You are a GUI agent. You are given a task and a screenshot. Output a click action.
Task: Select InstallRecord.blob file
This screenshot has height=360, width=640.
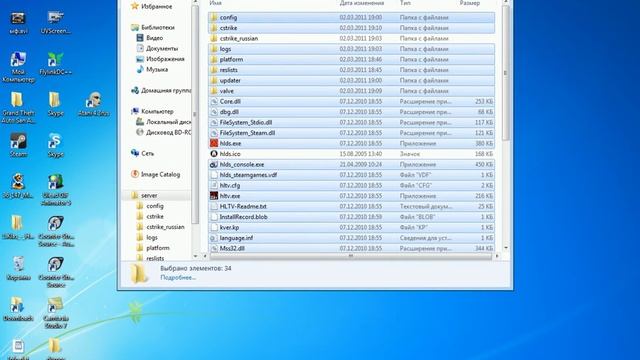click(351, 217)
